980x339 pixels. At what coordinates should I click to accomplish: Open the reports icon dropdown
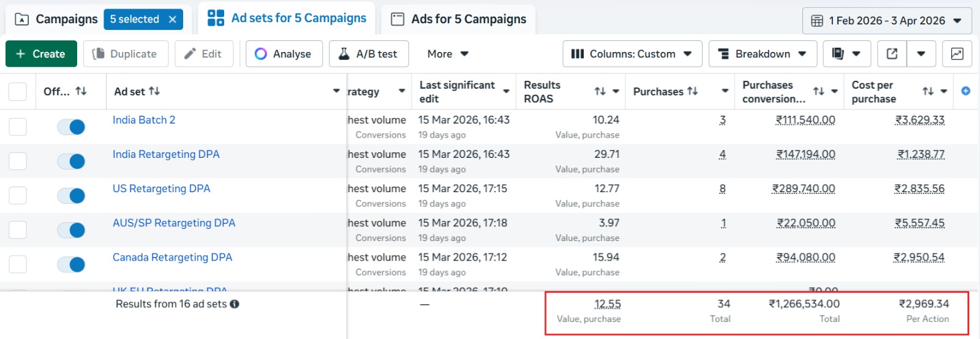point(846,54)
